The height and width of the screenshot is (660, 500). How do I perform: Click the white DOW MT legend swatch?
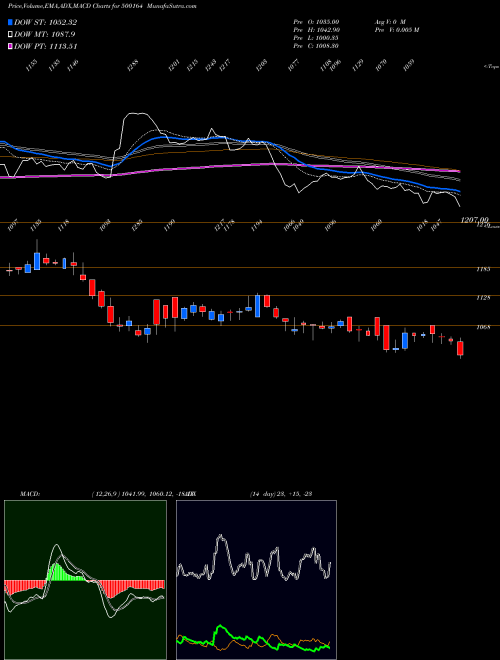coord(10,34)
